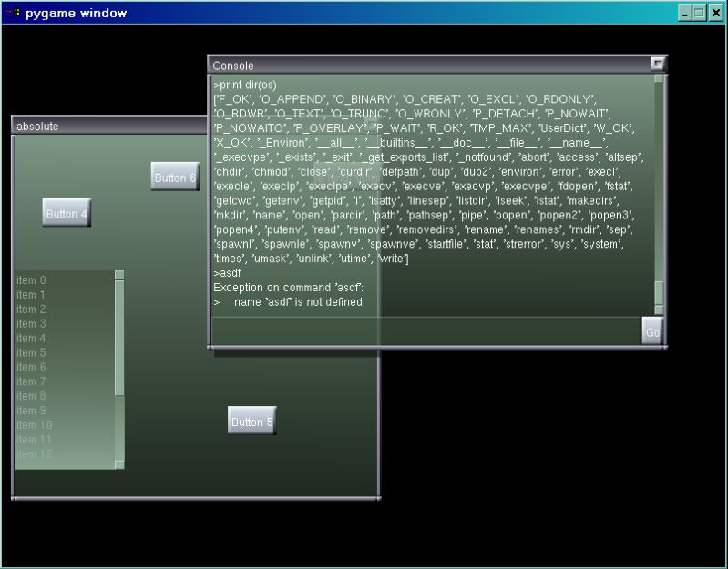Select item 3 in the list

(x=65, y=324)
